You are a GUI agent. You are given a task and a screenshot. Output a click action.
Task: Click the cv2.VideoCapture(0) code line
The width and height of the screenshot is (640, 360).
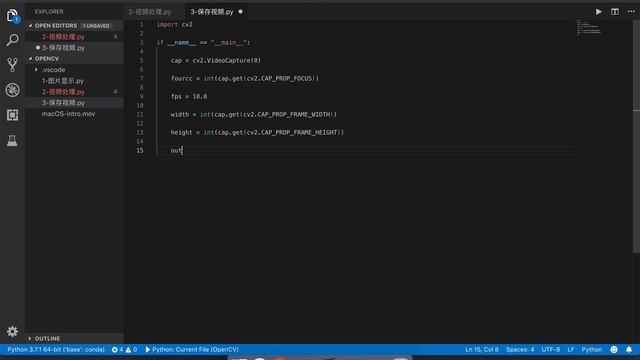click(x=216, y=60)
